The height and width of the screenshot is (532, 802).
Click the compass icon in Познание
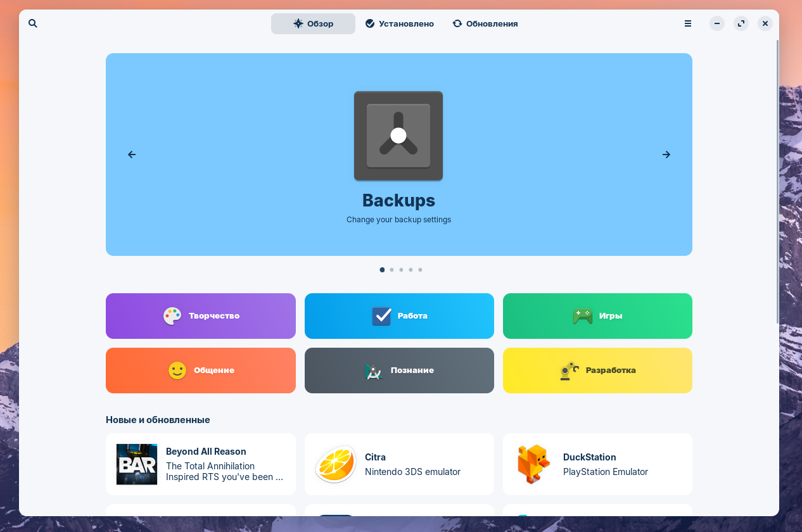374,371
